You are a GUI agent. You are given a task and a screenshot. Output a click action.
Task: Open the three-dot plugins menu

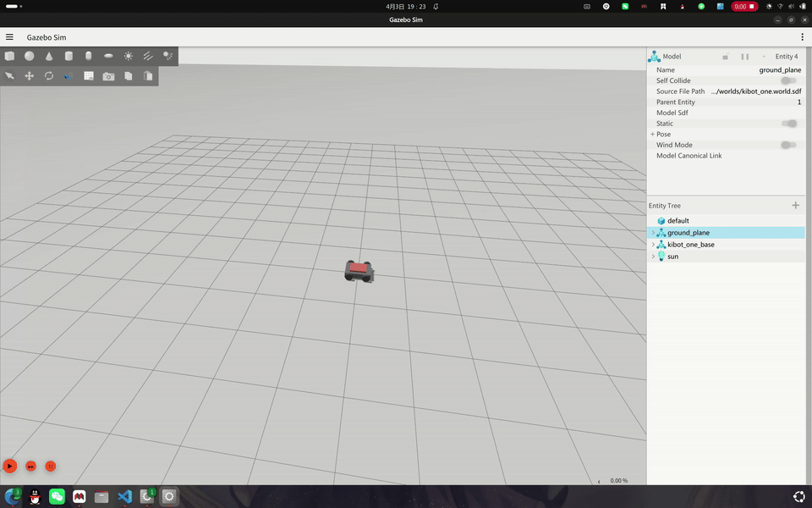point(802,37)
